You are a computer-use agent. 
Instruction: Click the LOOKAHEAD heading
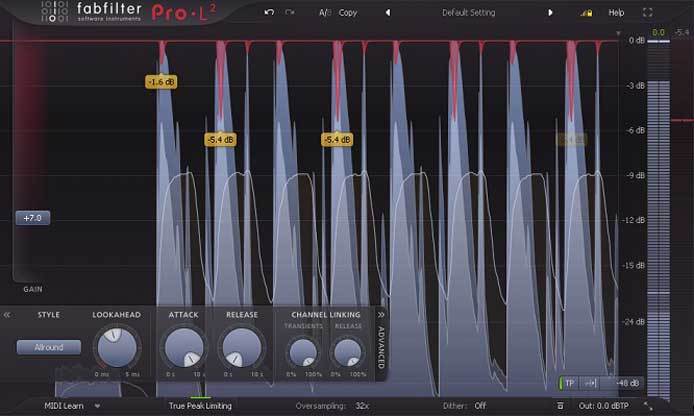click(116, 315)
